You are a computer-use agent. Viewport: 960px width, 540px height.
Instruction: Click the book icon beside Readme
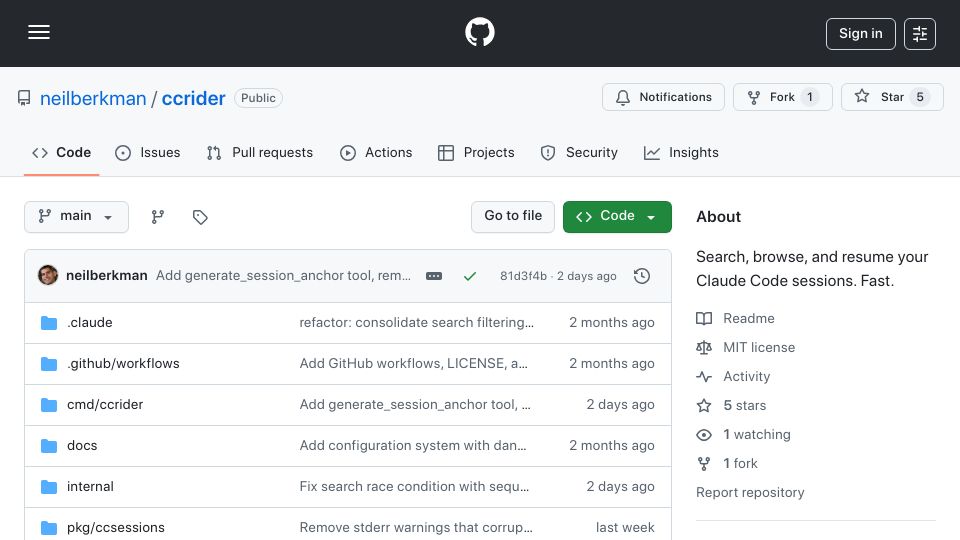[x=704, y=318]
